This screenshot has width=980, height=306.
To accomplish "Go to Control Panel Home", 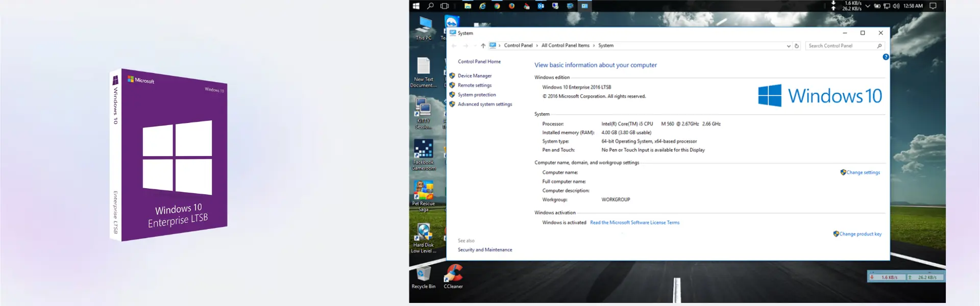I will (479, 61).
